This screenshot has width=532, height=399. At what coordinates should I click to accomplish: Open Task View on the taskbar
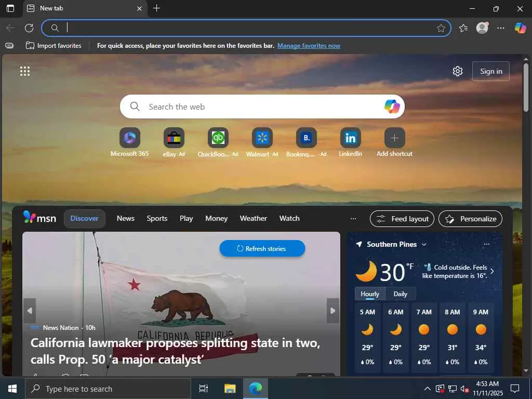point(204,389)
